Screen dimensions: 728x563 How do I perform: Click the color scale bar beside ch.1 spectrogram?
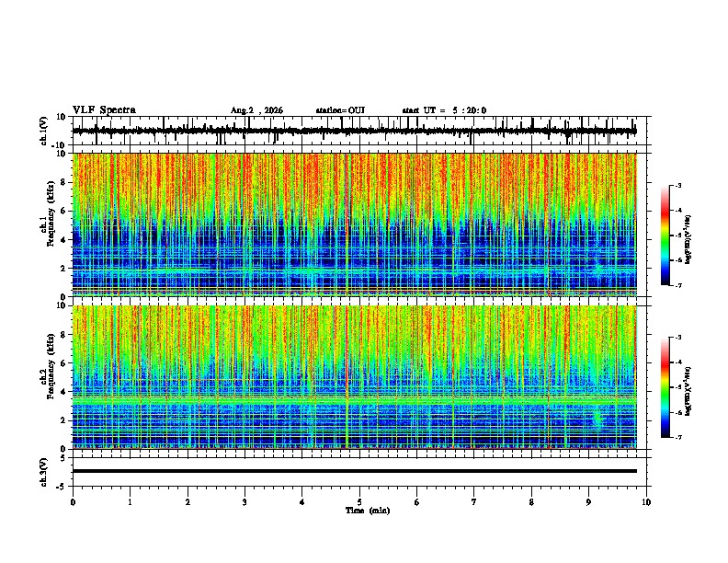(665, 236)
